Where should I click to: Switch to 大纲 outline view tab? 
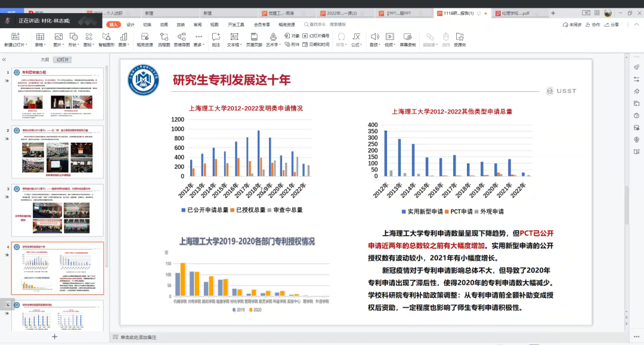coord(45,60)
